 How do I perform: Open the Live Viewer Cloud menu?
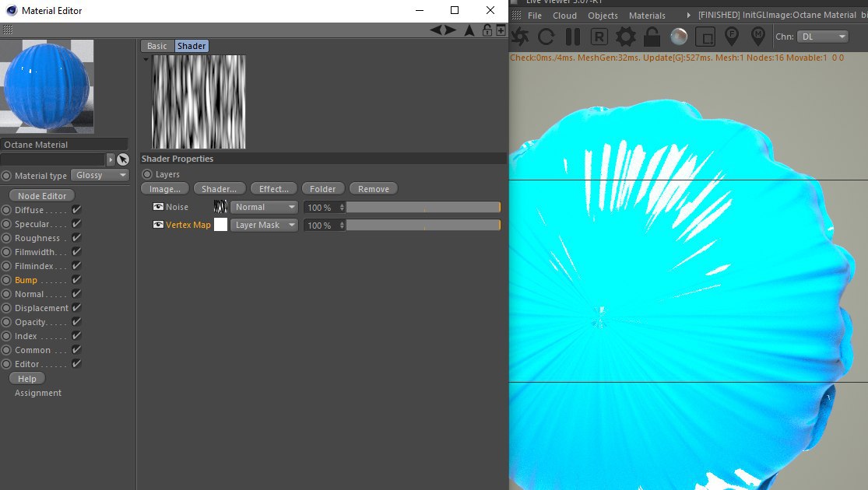pos(564,16)
